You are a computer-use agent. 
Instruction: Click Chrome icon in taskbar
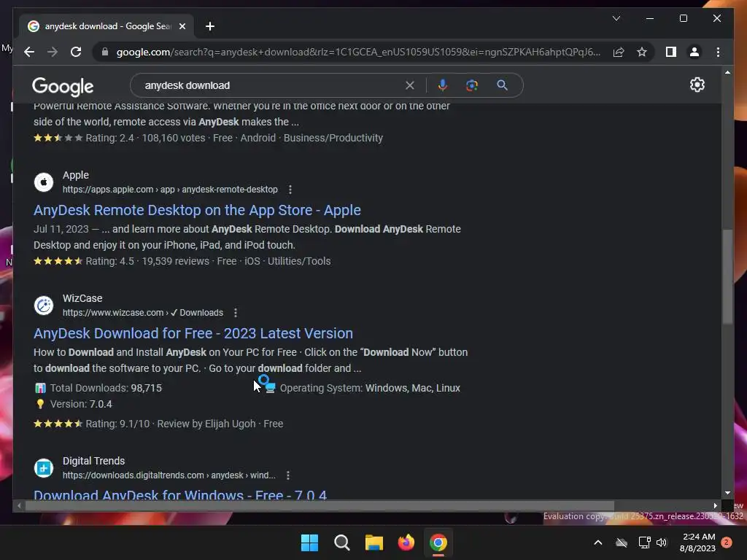pyautogui.click(x=438, y=542)
